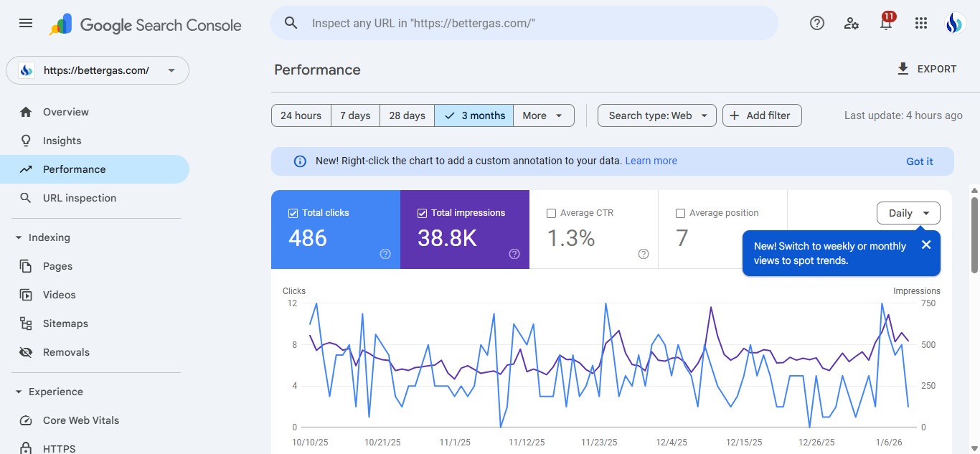Select the 28 days date range

(407, 115)
